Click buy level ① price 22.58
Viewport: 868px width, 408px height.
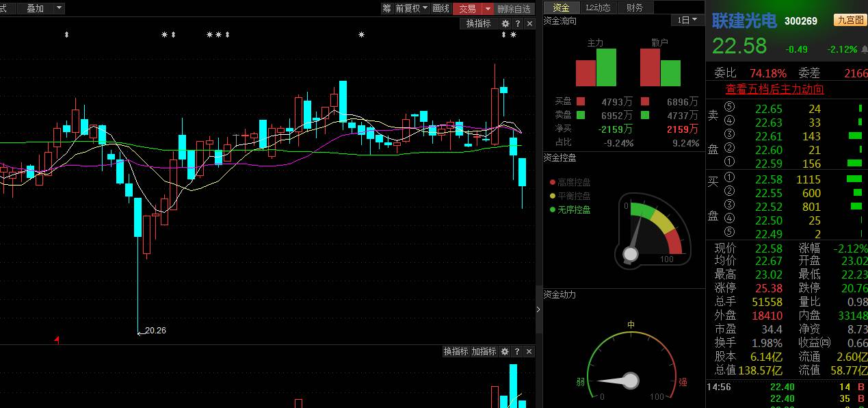[768, 179]
